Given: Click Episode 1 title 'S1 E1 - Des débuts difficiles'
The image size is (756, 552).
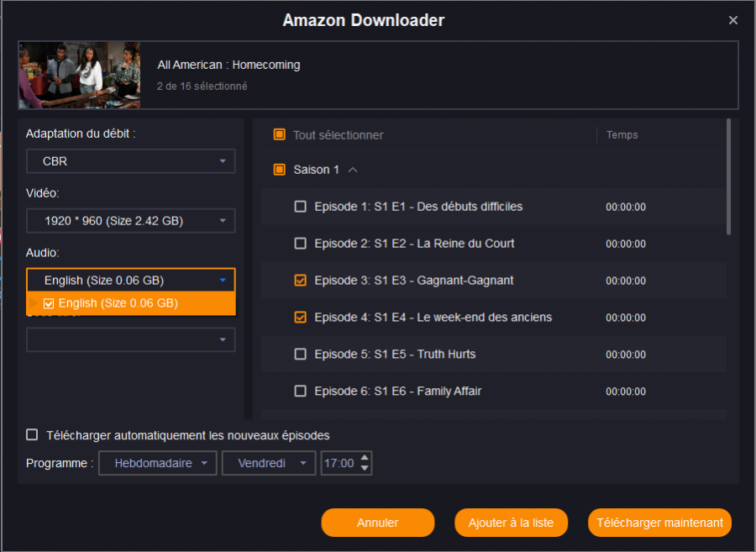Looking at the screenshot, I should tap(449, 207).
